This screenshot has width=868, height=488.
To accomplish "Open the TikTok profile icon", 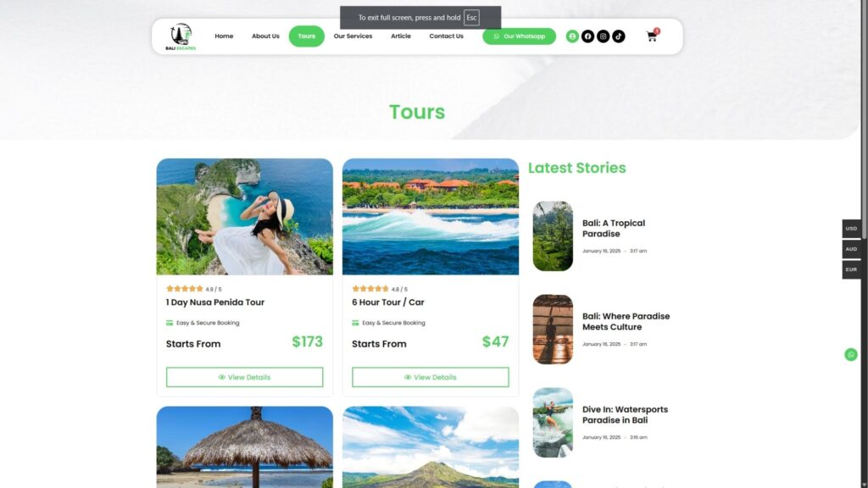I will click(619, 36).
